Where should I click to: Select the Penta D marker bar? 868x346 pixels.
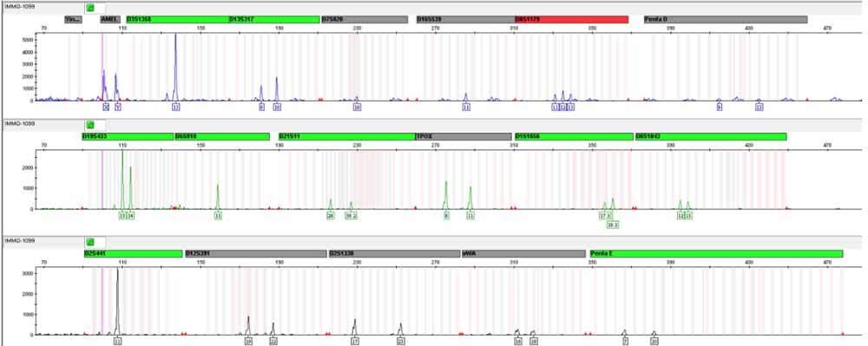point(725,19)
